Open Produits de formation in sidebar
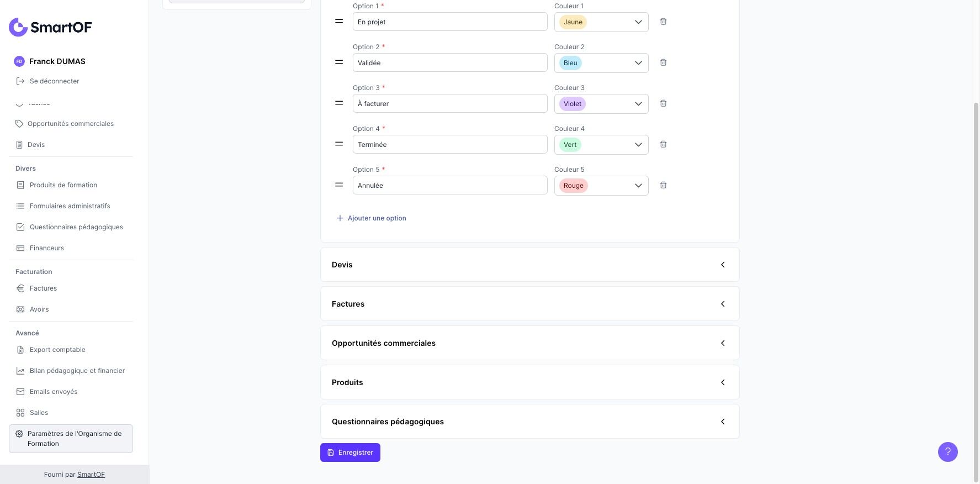The height and width of the screenshot is (484, 980). click(63, 185)
